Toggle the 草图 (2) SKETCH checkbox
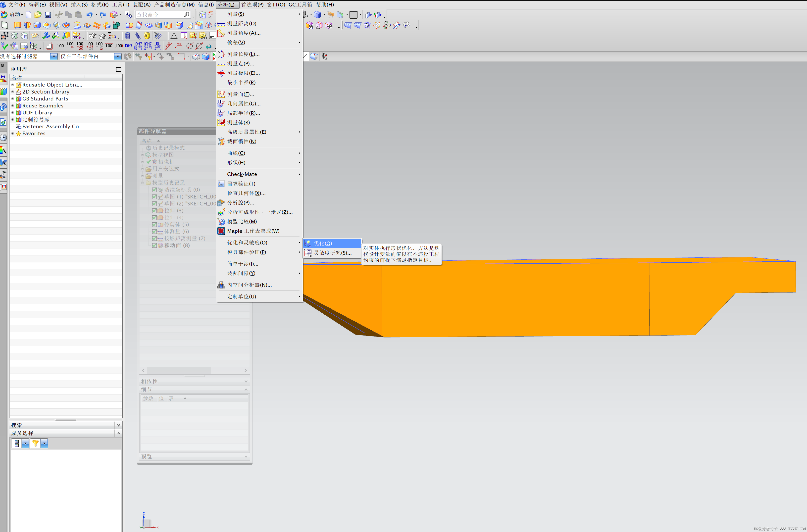The image size is (807, 532). coord(154,203)
